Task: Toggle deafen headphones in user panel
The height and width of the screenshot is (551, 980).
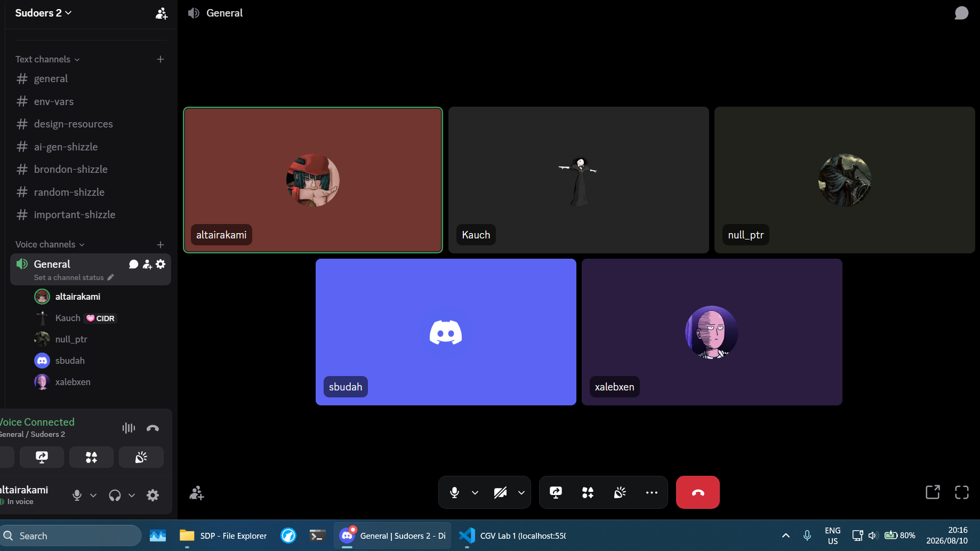Action: (x=115, y=495)
